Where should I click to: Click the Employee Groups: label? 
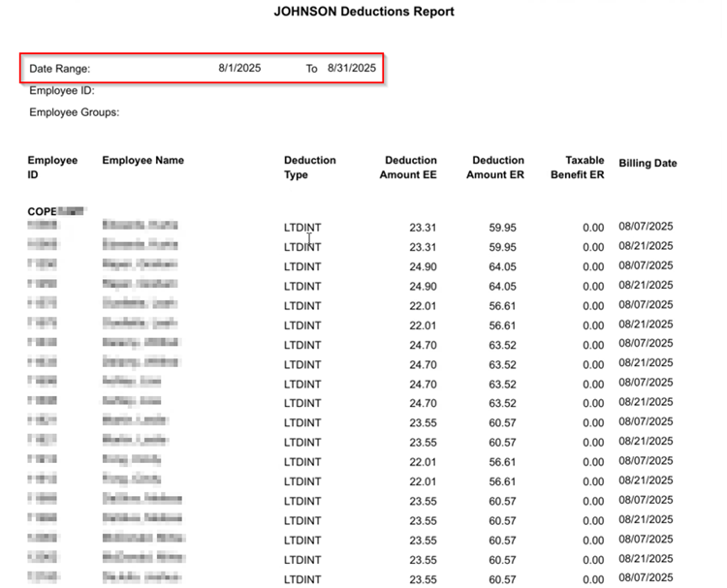point(75,112)
